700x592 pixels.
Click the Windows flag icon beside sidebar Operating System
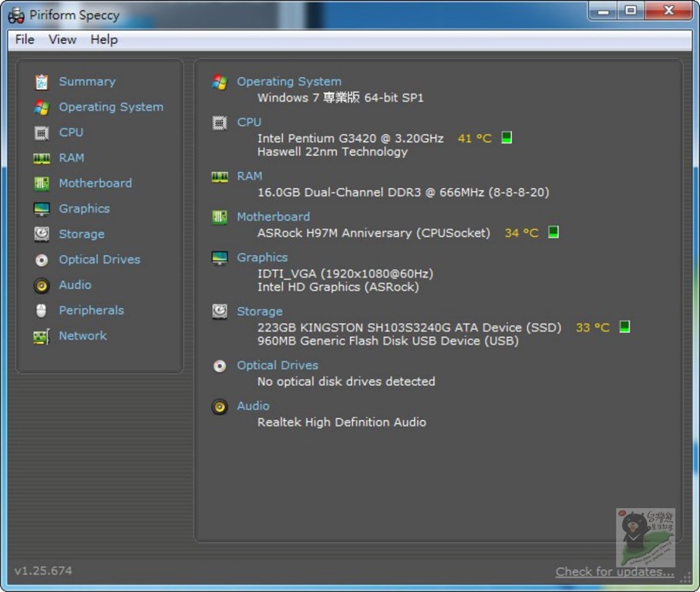click(42, 108)
